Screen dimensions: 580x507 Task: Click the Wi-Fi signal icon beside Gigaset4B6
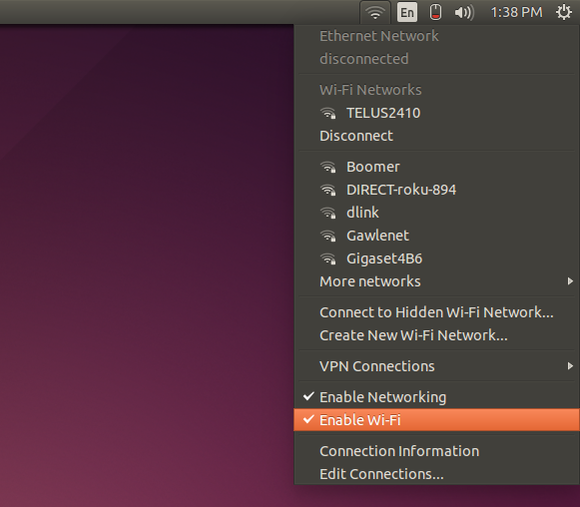click(328, 259)
